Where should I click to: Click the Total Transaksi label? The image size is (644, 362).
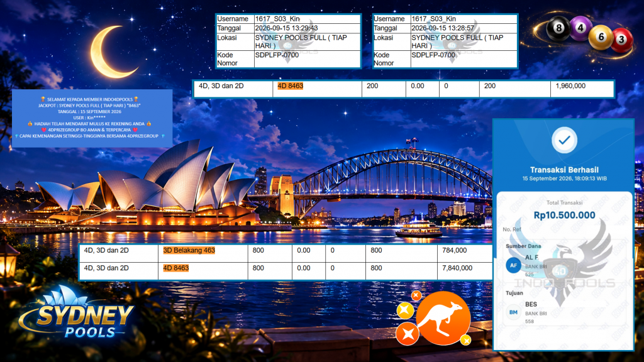[x=564, y=203]
